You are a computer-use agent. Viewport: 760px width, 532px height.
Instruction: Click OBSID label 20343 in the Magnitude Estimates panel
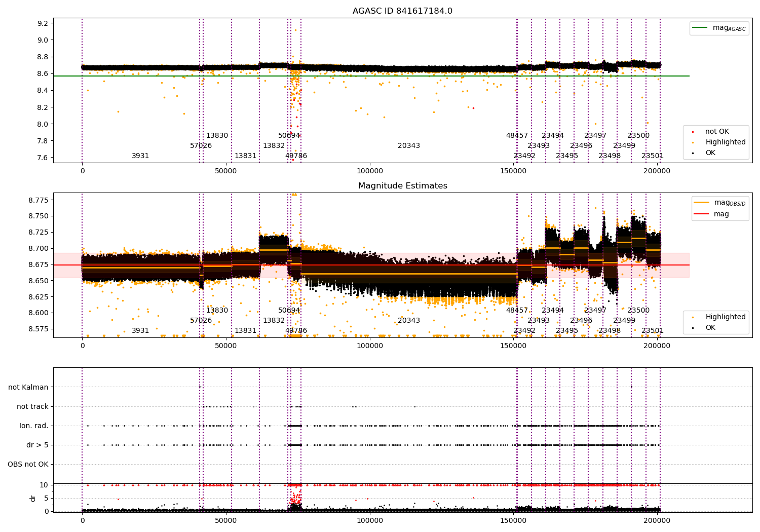pyautogui.click(x=409, y=321)
